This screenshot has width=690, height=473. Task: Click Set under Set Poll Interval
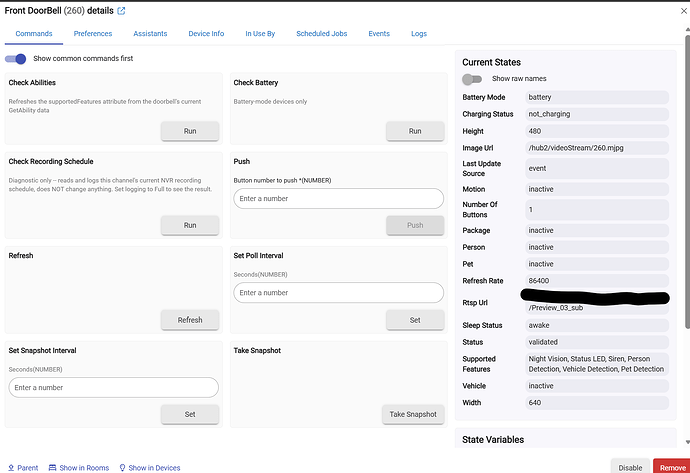[x=415, y=320]
